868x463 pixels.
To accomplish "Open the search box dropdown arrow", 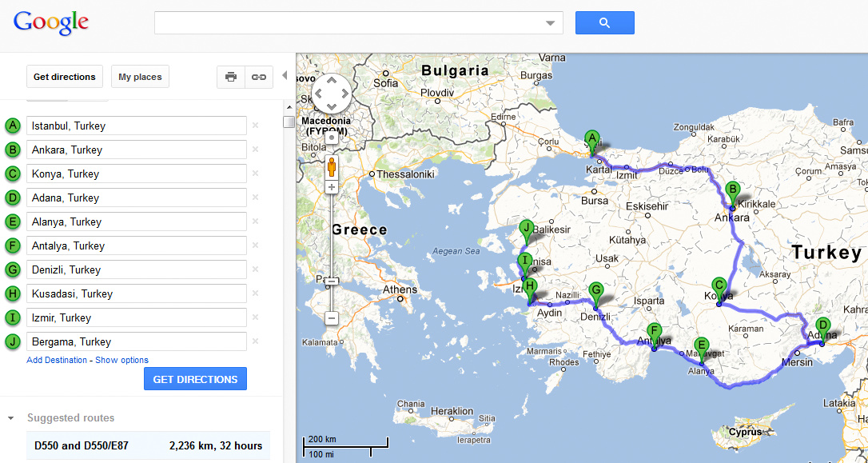I will click(550, 23).
